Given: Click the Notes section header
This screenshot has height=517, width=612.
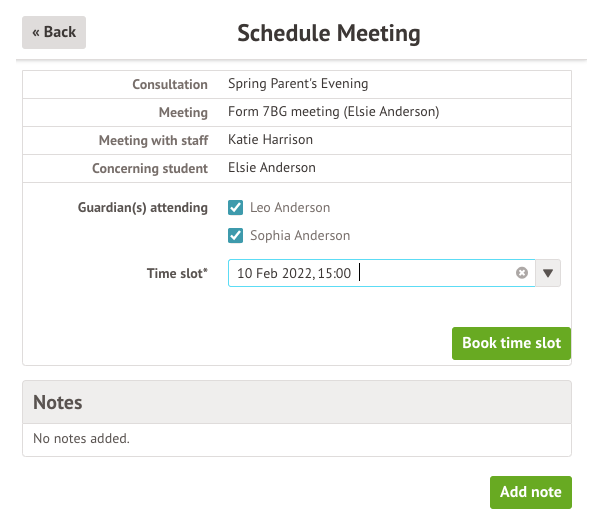Looking at the screenshot, I should coord(58,402).
